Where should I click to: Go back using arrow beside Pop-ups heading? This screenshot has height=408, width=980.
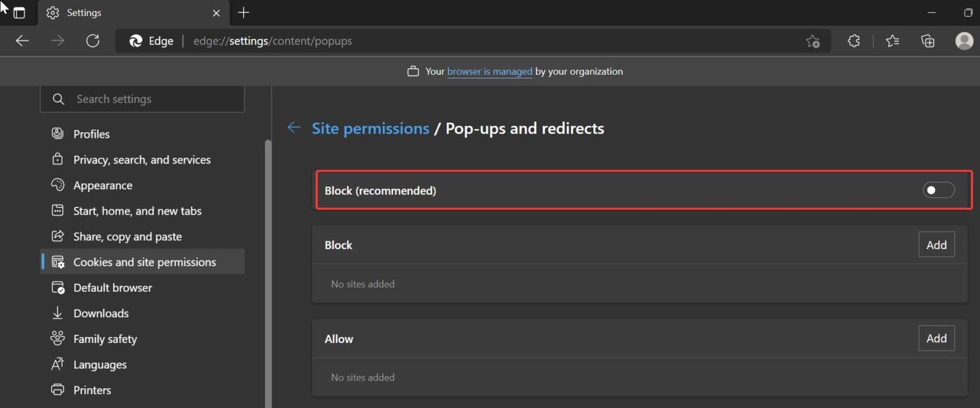point(293,127)
